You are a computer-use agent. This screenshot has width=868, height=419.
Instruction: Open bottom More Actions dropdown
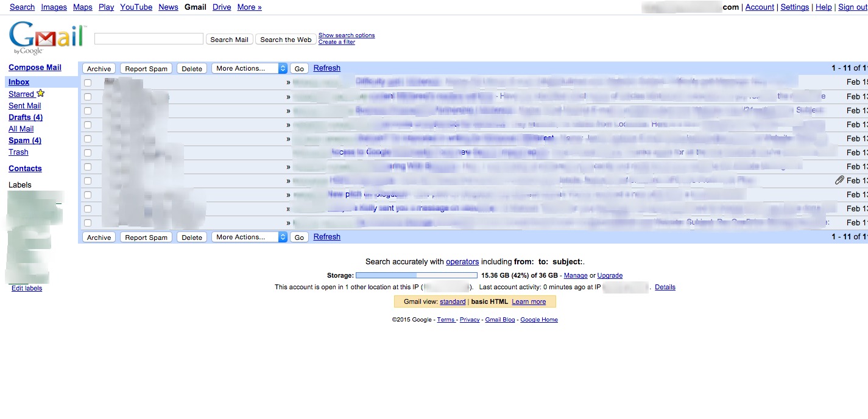[x=249, y=237]
